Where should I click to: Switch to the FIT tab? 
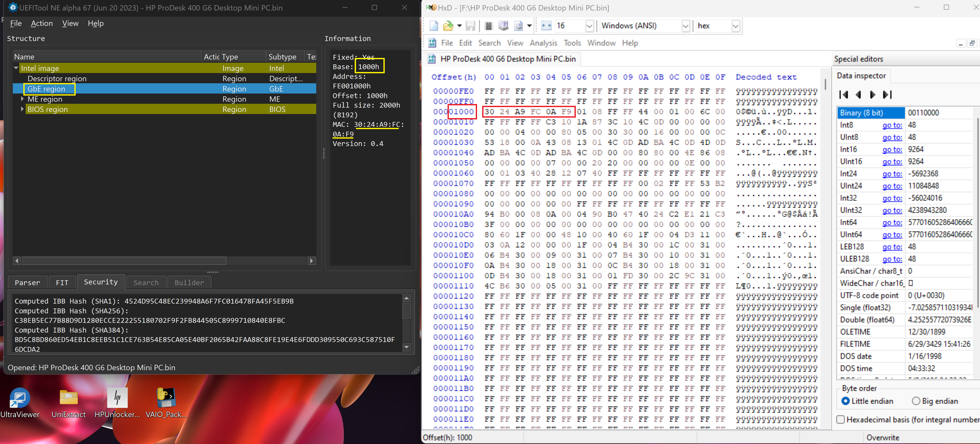click(x=62, y=282)
